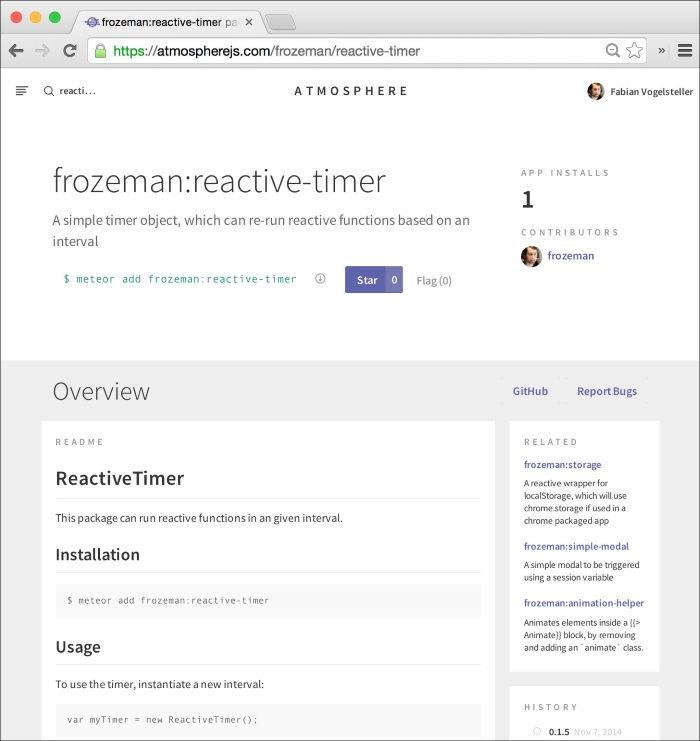The height and width of the screenshot is (741, 700).
Task: Open the Chrome hamburger menu
Action: (685, 51)
